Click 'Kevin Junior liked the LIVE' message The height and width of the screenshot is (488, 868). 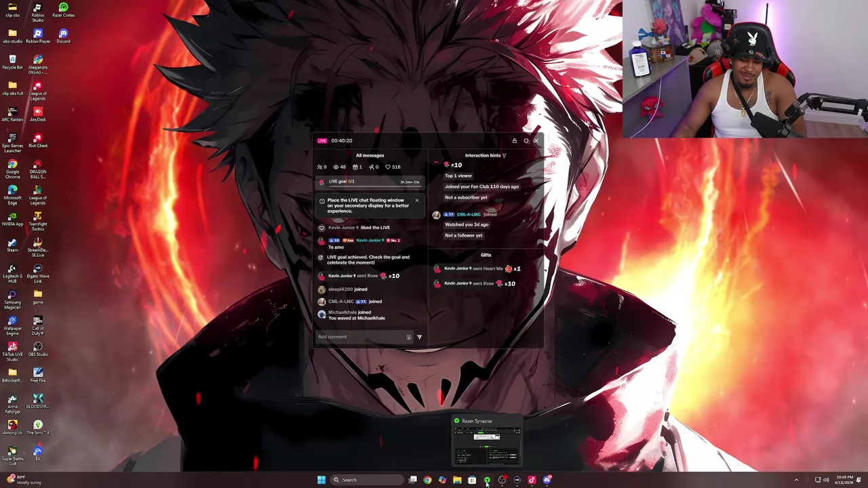click(358, 228)
